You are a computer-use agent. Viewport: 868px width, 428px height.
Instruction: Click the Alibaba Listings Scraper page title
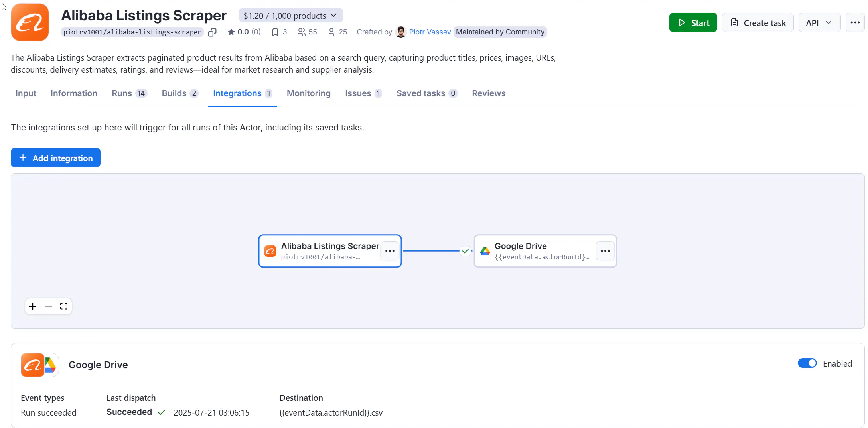tap(144, 15)
